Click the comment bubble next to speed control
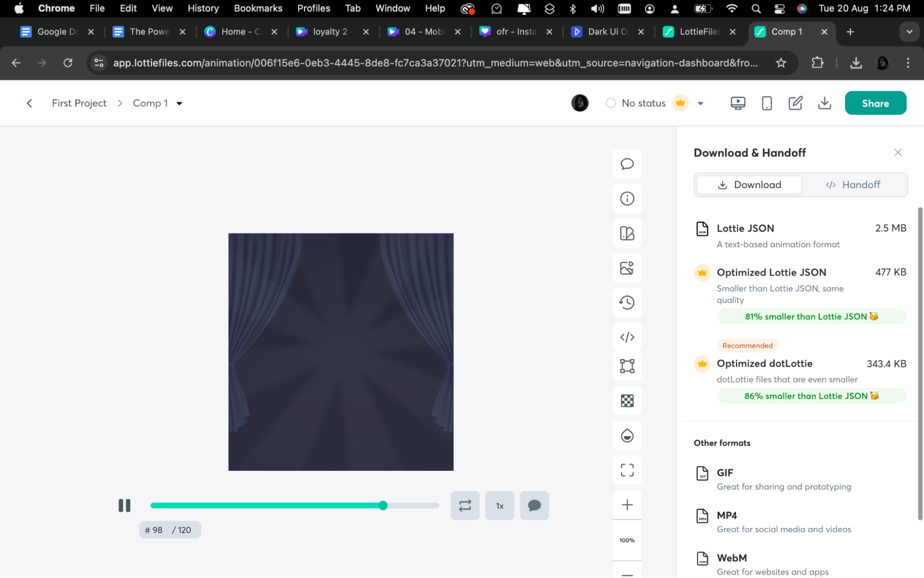The height and width of the screenshot is (578, 924). click(534, 505)
